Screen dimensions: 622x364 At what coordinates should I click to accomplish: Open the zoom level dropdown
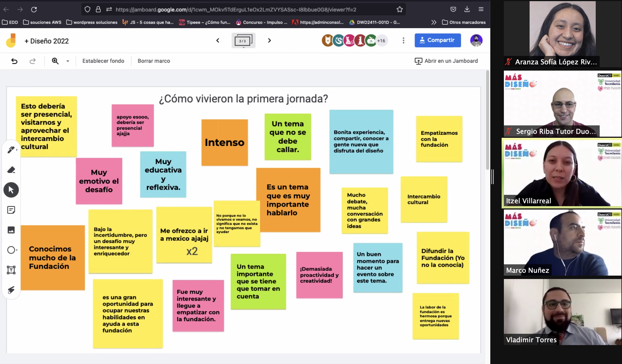pos(67,61)
